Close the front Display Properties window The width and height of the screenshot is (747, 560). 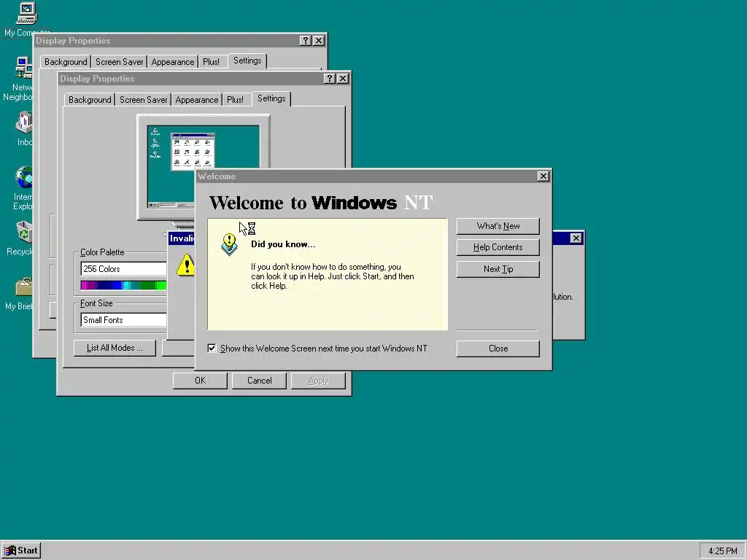(x=343, y=79)
